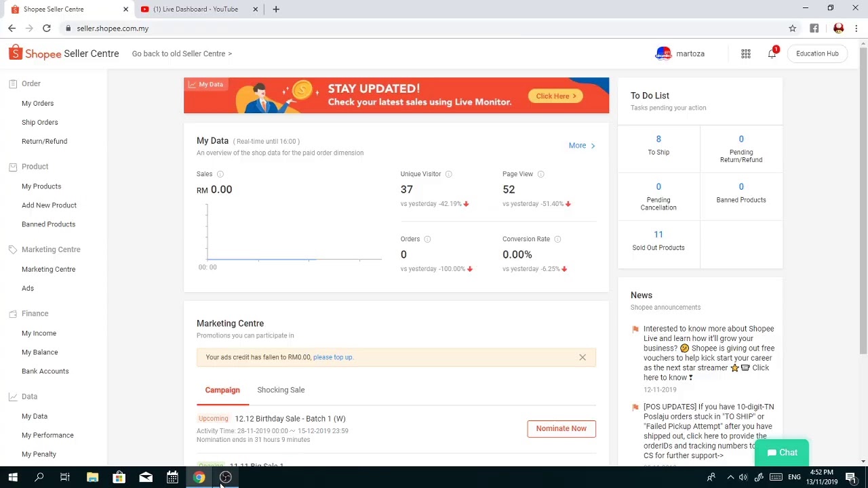This screenshot has height=488, width=868.
Task: Click the ENG language indicator in the taskbar
Action: (x=794, y=477)
